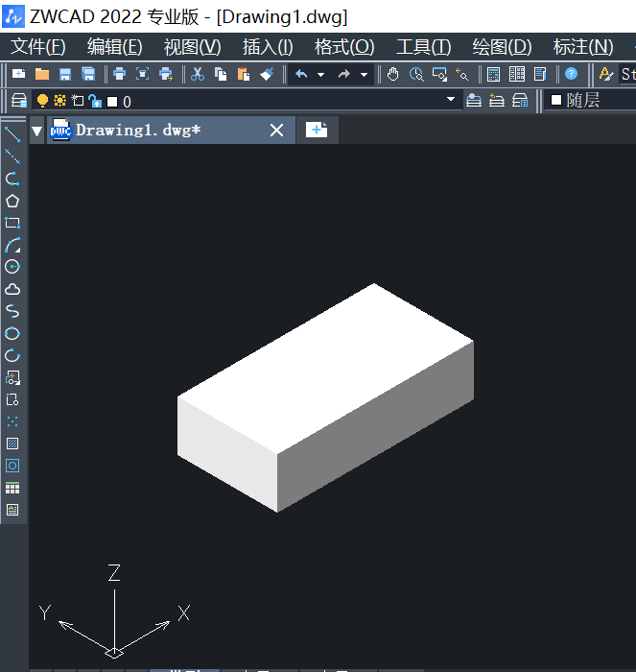The width and height of the screenshot is (636, 672).
Task: Select the Circle tool
Action: click(12, 267)
